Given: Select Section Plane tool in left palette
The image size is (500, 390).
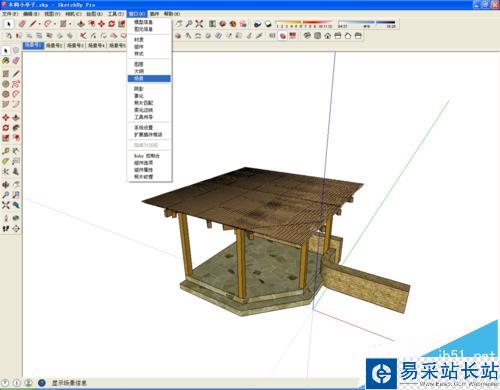Looking at the screenshot, I should tap(16, 229).
